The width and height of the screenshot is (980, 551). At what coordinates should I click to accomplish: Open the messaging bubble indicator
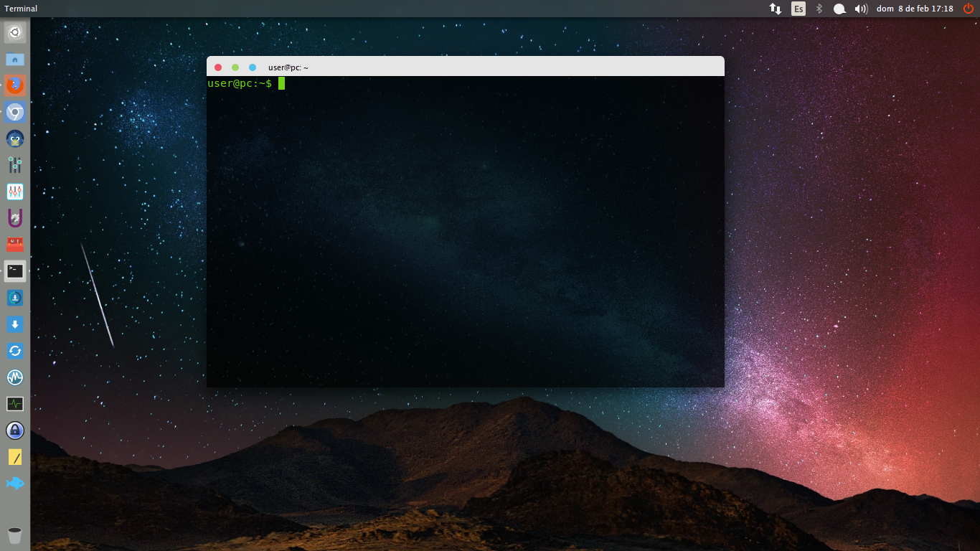click(x=839, y=9)
